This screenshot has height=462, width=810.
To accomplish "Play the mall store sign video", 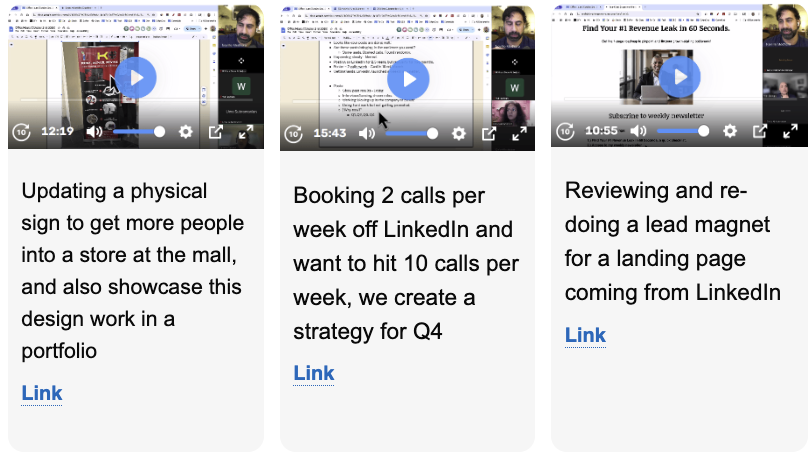I will [135, 78].
